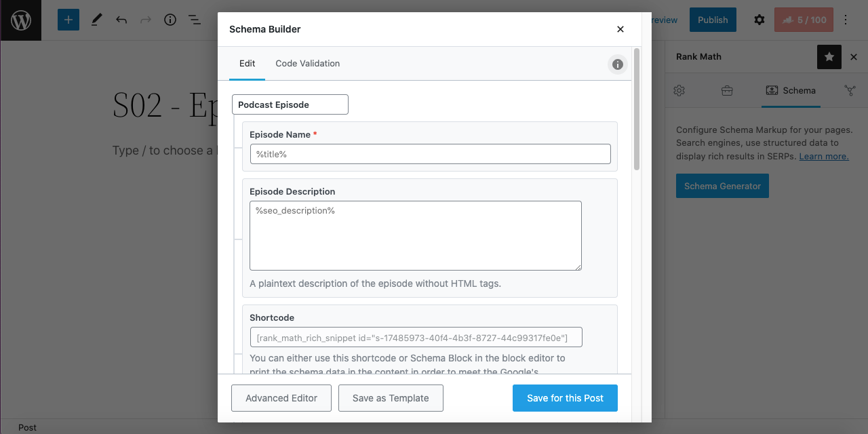Click the Post breadcrumb in status bar
Image resolution: width=868 pixels, height=434 pixels.
[28, 427]
